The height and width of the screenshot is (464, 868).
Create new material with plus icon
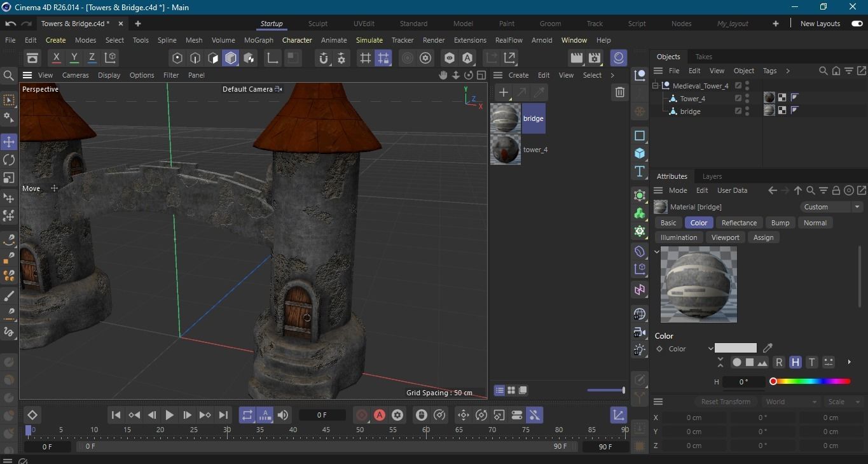click(x=504, y=92)
